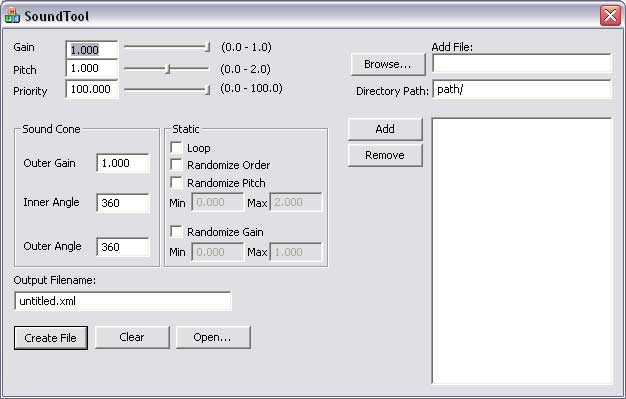Click the 'Sound Cone' group label

tap(51, 129)
